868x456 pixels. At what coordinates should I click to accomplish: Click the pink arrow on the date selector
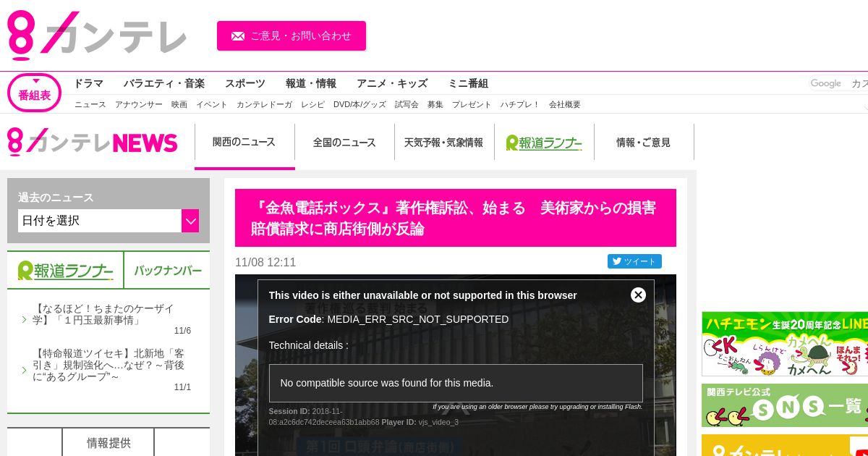click(190, 221)
